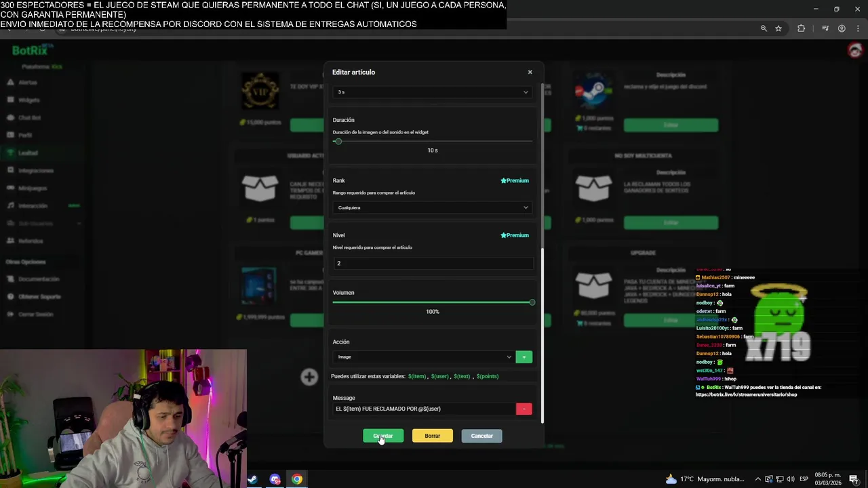Click the ESP language indicator
The width and height of the screenshot is (868, 488).
(804, 479)
